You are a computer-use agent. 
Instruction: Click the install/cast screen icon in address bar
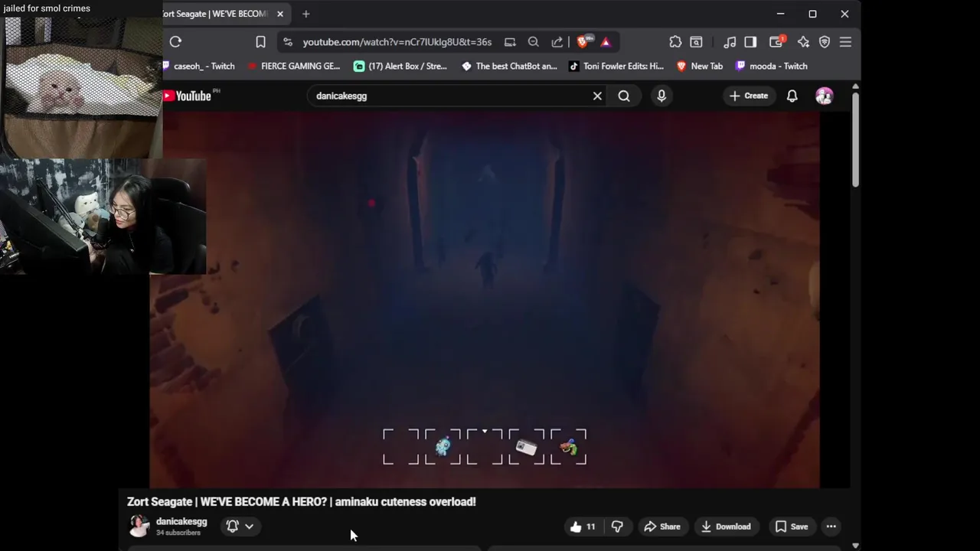pos(510,42)
